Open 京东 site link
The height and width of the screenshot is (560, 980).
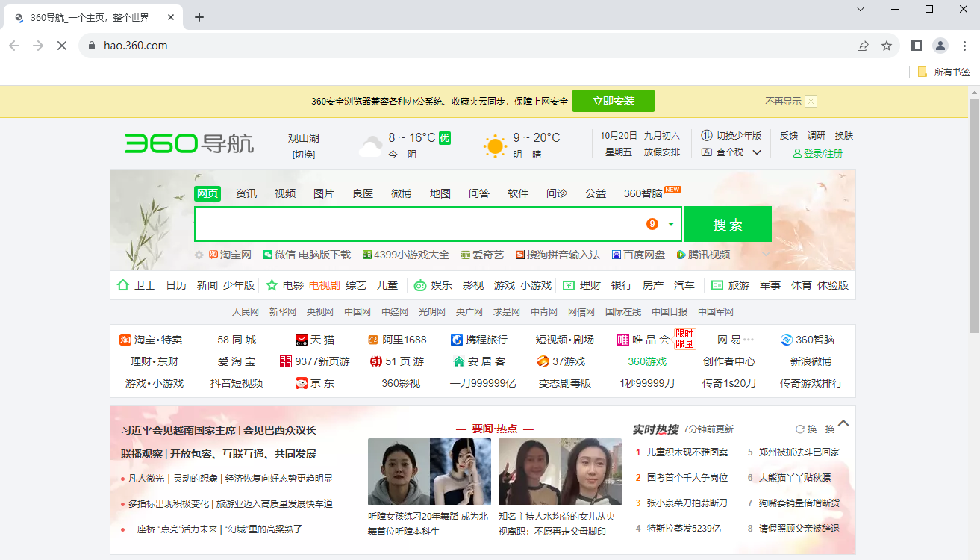coord(314,383)
